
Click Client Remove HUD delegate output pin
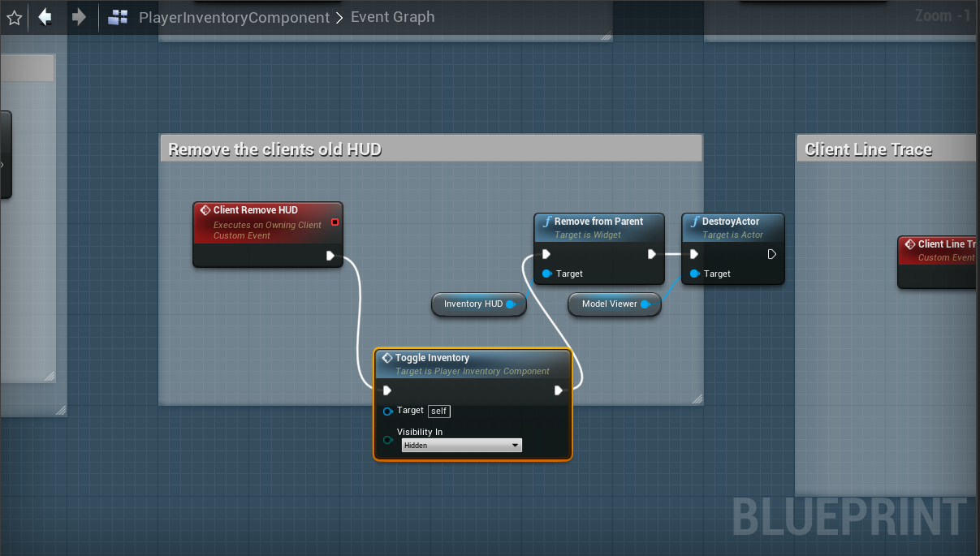point(335,222)
